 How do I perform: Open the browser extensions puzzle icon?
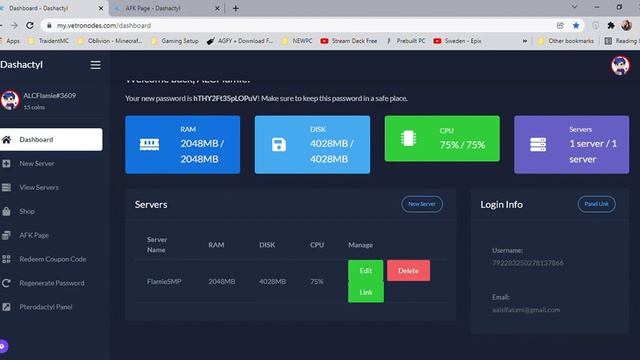click(611, 25)
